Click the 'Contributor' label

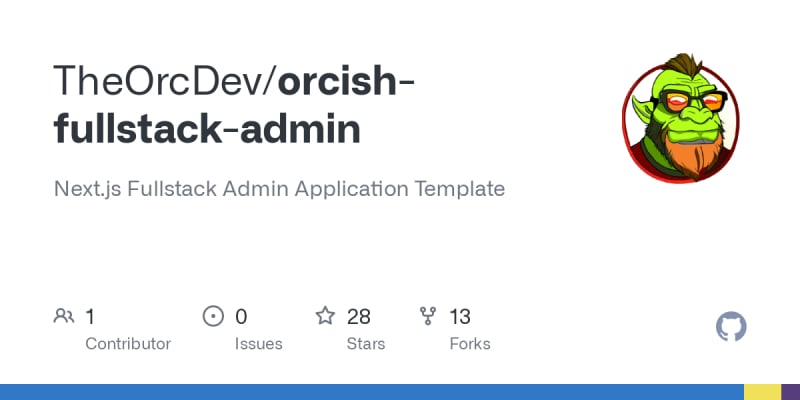(128, 344)
